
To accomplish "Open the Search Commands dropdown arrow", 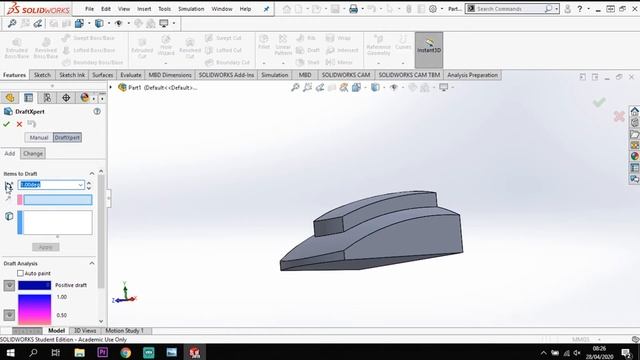I will coord(556,9).
